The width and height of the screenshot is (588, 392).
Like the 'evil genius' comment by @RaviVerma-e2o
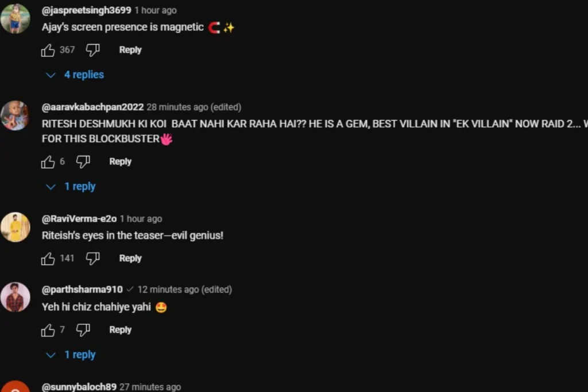(48, 258)
